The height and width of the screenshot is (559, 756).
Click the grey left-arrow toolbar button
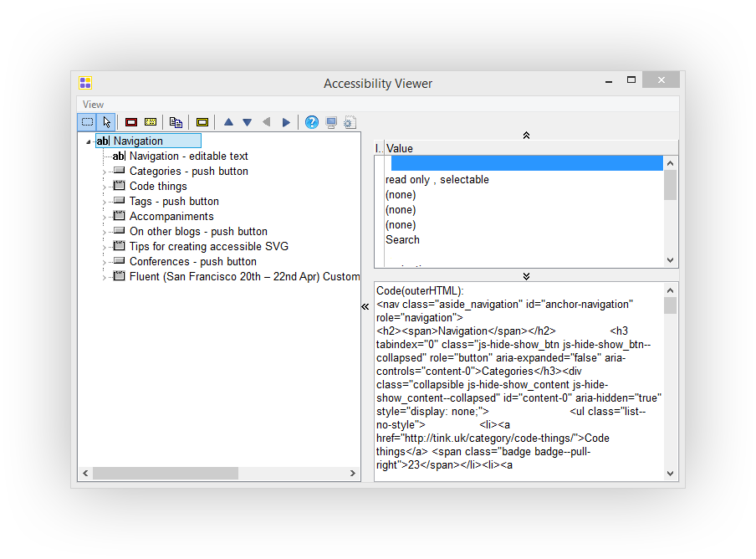pos(266,122)
